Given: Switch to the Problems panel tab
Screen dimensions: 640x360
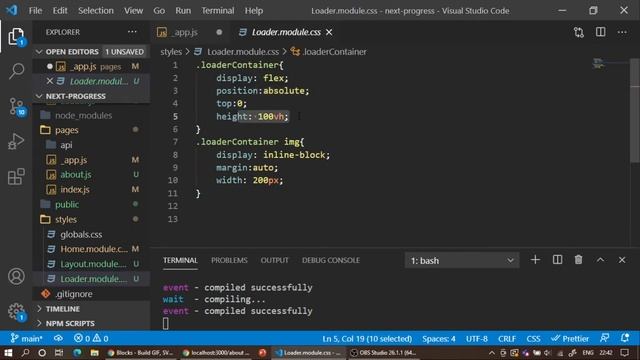Looking at the screenshot, I should pos(229,260).
